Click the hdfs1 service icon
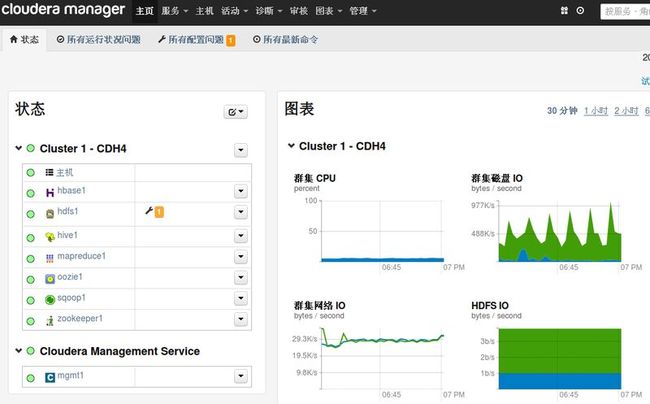Viewport: 650px width, 404px height. pos(50,213)
